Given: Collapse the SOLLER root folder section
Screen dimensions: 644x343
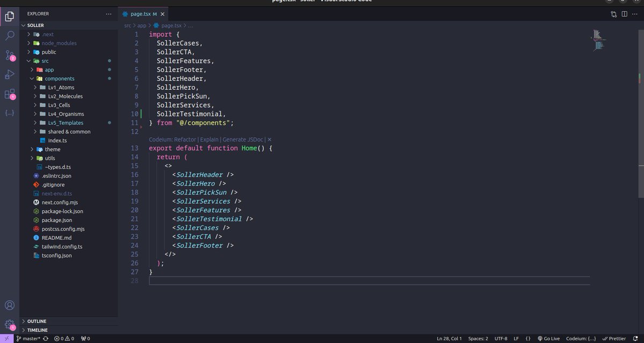Looking at the screenshot, I should (69, 25).
